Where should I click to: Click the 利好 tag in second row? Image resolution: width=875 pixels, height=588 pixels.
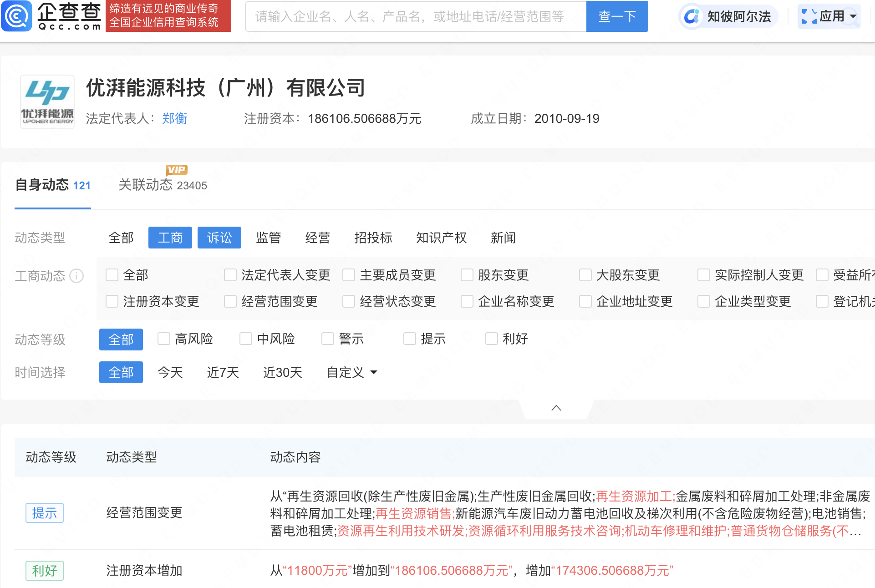point(45,570)
